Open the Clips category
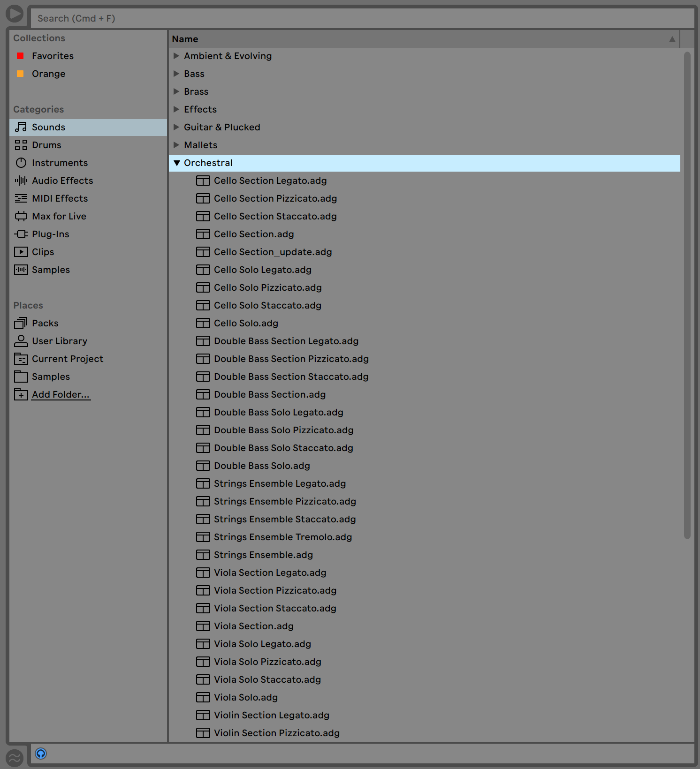Screen dimensions: 700x769 click(43, 252)
